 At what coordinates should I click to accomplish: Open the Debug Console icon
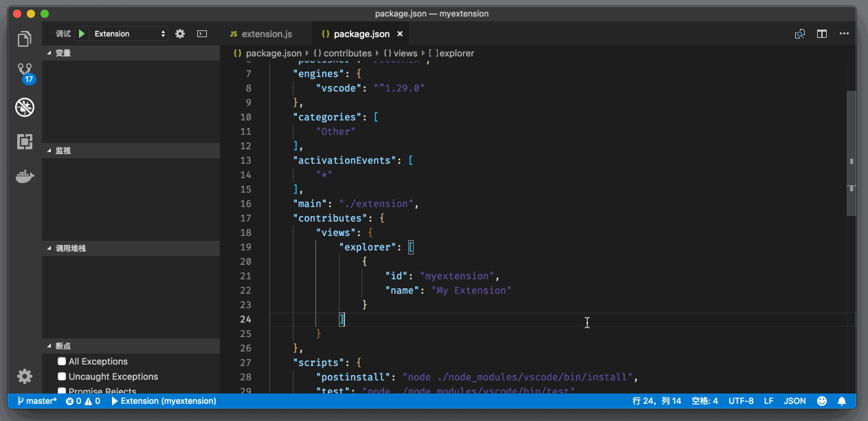[202, 34]
